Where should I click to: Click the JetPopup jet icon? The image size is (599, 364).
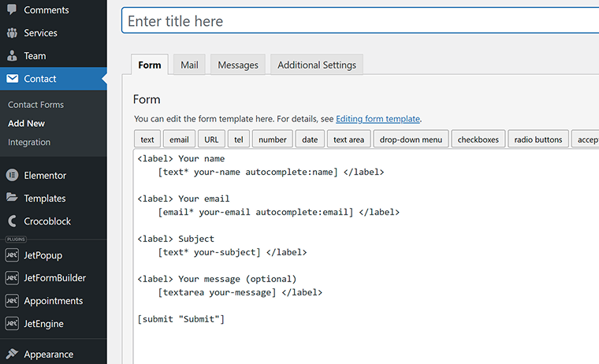tap(12, 255)
